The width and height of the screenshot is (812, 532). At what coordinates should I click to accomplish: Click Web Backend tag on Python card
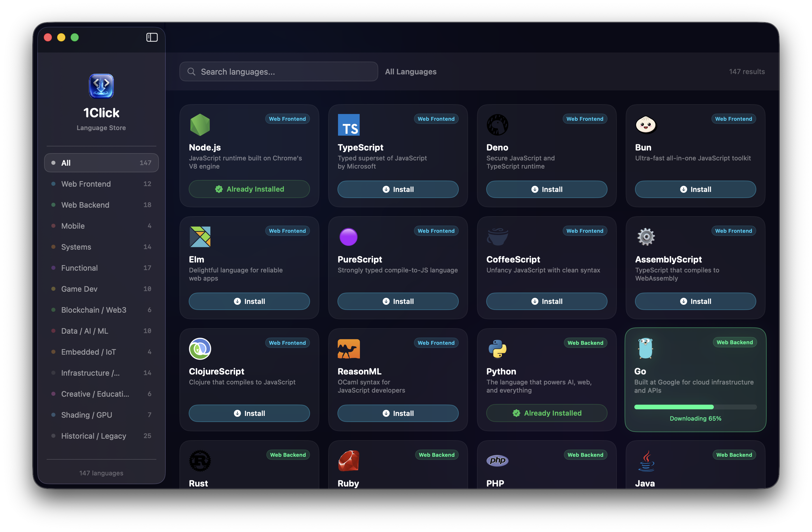tap(585, 343)
